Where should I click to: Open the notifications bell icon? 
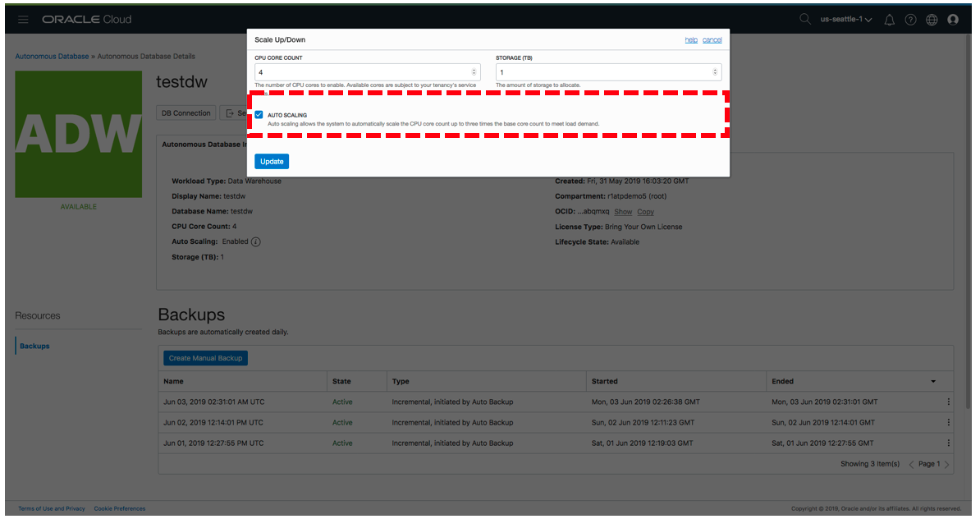pos(890,20)
